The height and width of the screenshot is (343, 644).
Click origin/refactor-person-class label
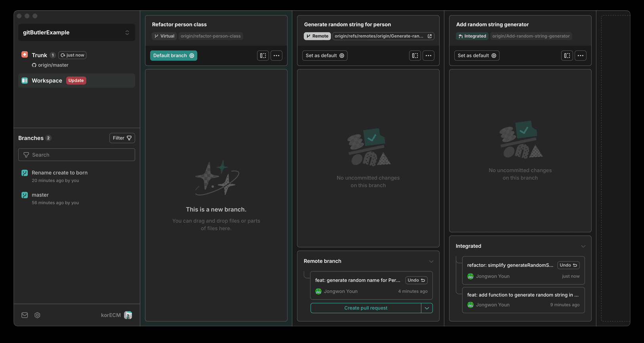point(211,36)
